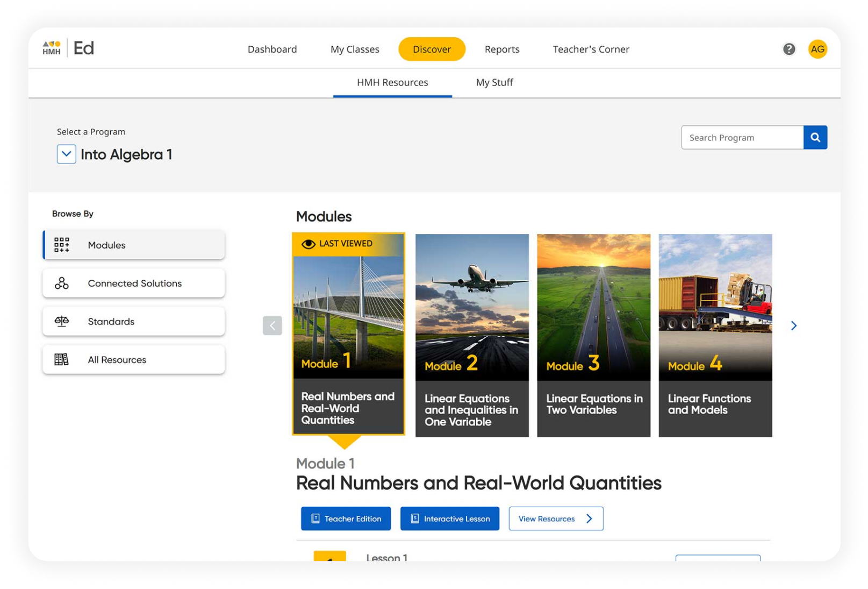Screen dimensions: 868x589
Task: Click the left carousel navigation arrow
Action: click(x=272, y=325)
